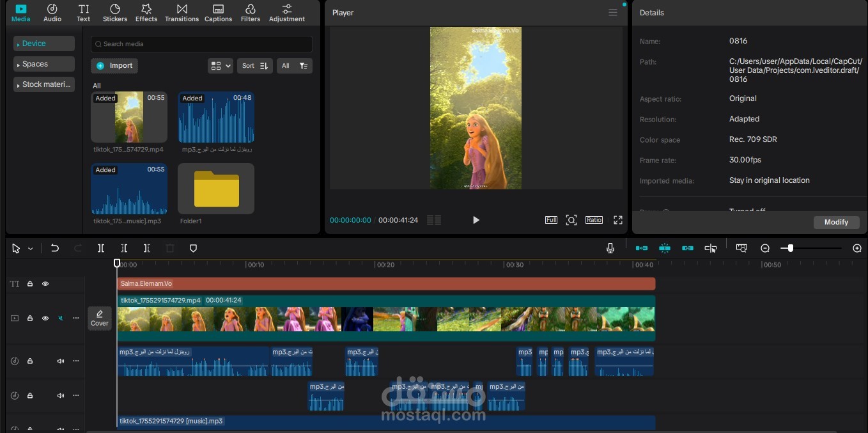Lock the main video track

30,318
